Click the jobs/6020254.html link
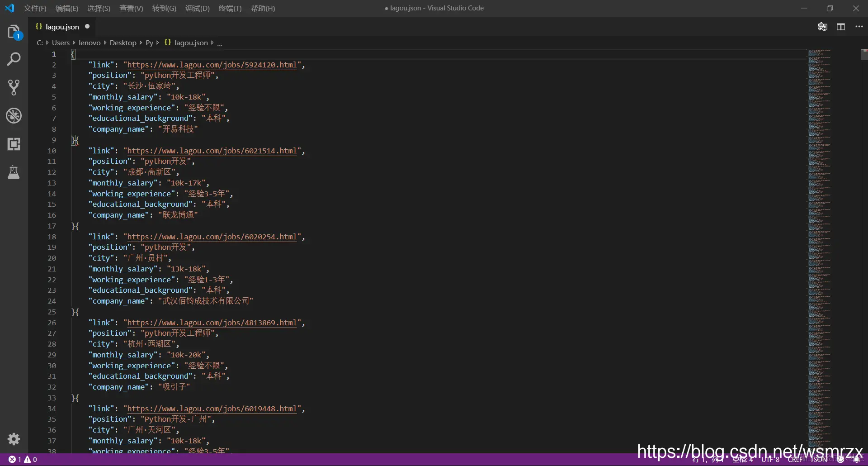 click(x=212, y=237)
